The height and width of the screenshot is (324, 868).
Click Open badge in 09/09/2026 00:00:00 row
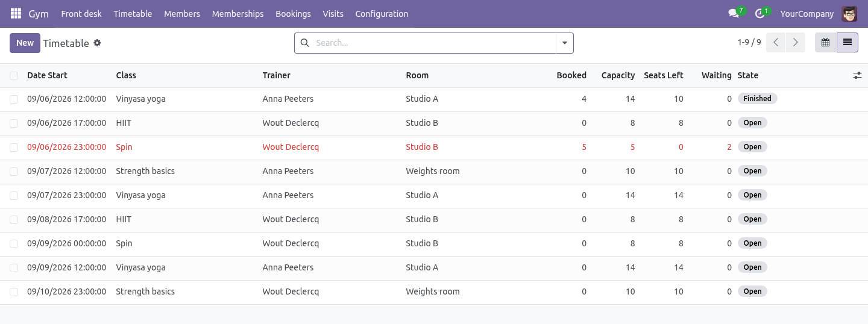(x=752, y=243)
